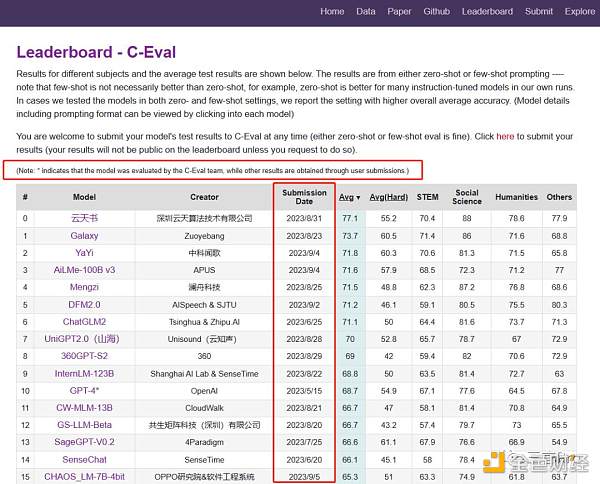The width and height of the screenshot is (600, 484).
Task: Select the AISpeech & SJTU creator cell
Action: pos(204,305)
